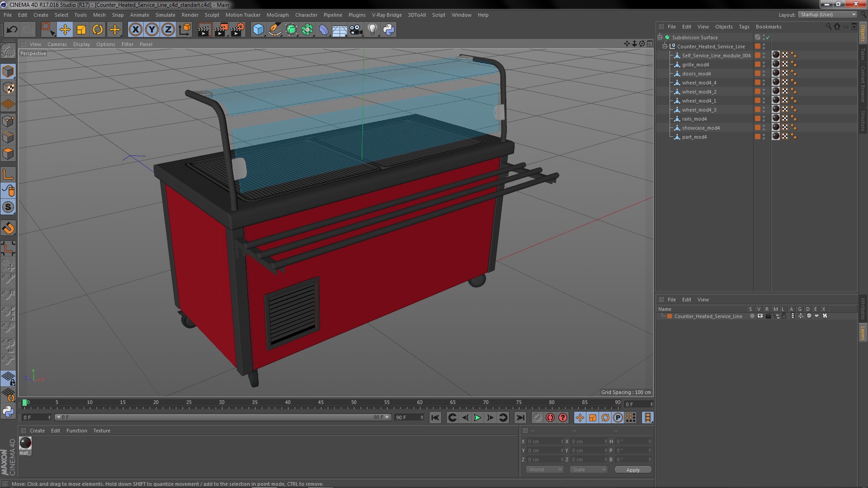Collapse Counter_Heated_Service_Line group
The height and width of the screenshot is (488, 868).
tap(665, 47)
